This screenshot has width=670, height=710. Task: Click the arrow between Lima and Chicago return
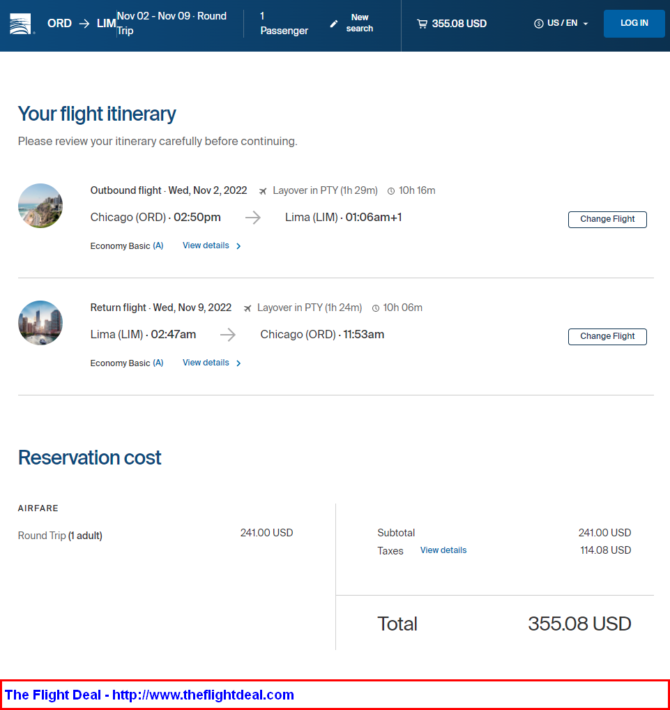(x=228, y=335)
